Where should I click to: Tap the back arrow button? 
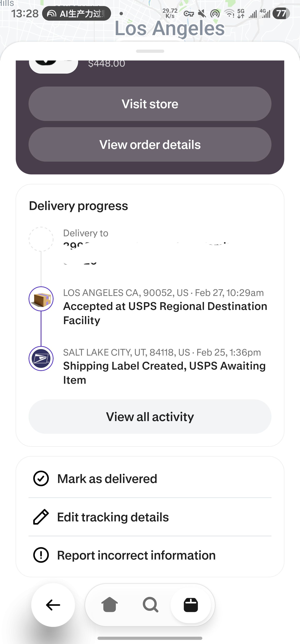pos(53,605)
